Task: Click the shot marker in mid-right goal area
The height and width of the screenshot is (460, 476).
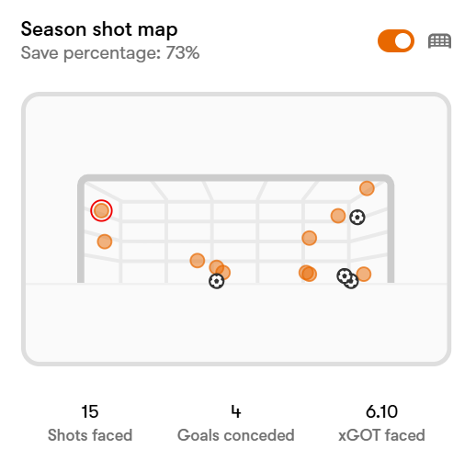Action: (x=310, y=238)
